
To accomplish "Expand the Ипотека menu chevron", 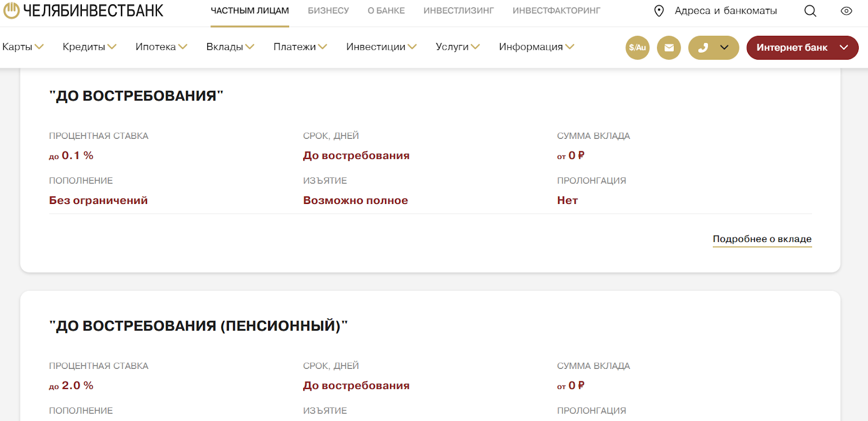I will [183, 47].
